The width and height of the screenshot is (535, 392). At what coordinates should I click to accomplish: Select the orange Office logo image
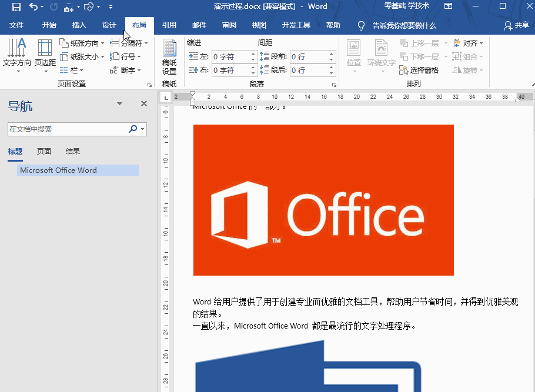[x=323, y=200]
